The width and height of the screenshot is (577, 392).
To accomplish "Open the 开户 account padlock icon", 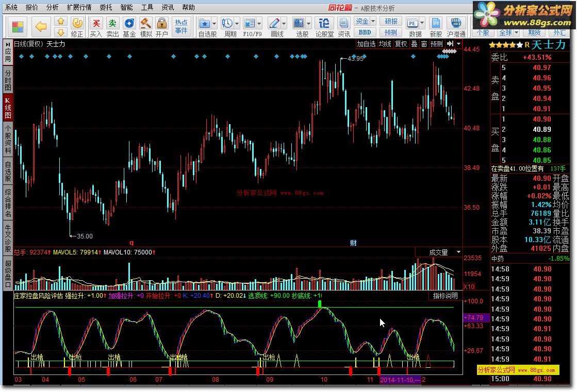I will click(x=161, y=27).
